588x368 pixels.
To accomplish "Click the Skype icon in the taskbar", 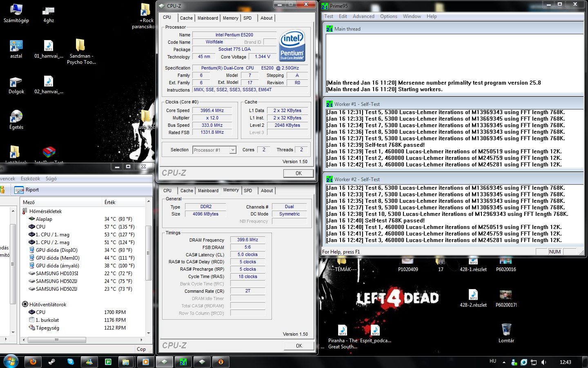I will 71,362.
